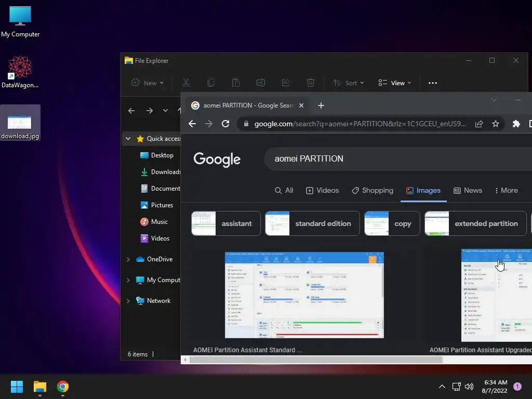532x399 pixels.
Task: Click File Explorer icon on the taskbar
Action: coord(39,387)
